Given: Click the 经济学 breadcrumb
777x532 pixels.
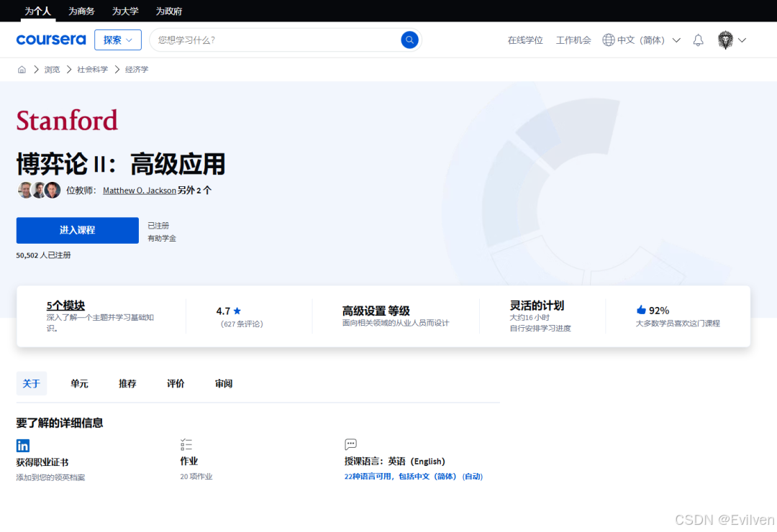Looking at the screenshot, I should 137,69.
